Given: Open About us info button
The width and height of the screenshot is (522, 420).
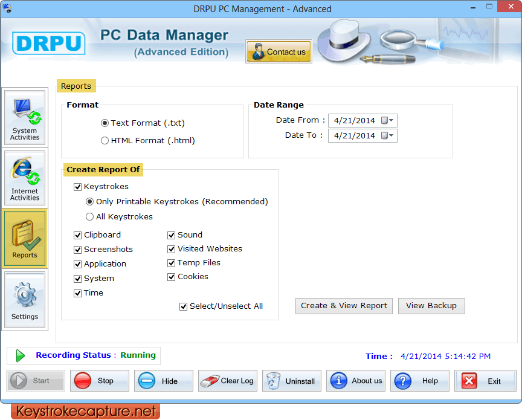Looking at the screenshot, I should [355, 380].
